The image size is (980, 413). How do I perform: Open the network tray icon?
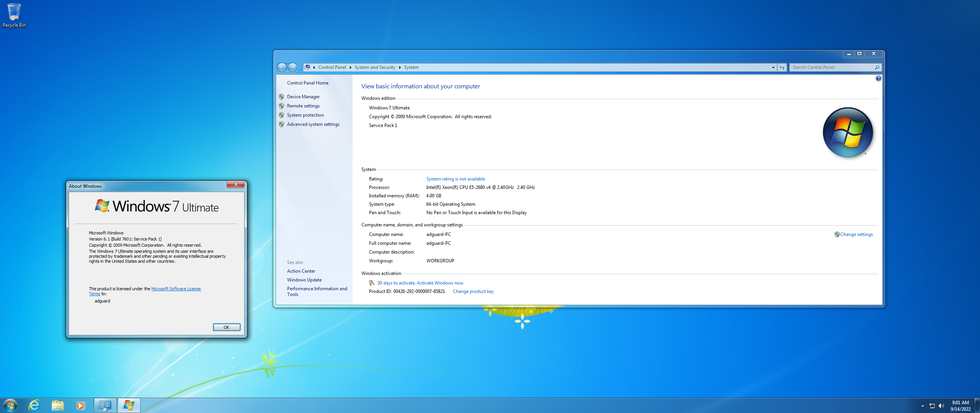pyautogui.click(x=932, y=406)
